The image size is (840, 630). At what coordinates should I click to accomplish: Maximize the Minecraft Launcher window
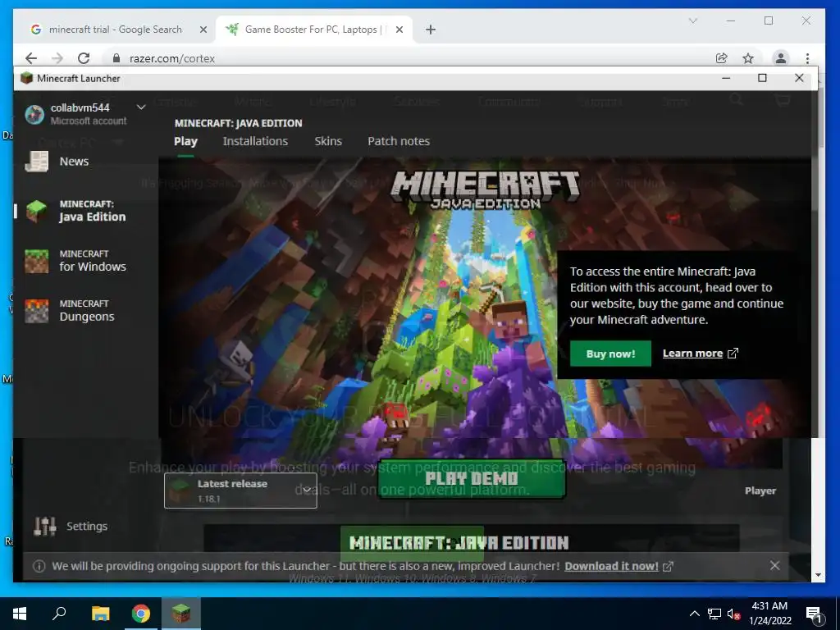[762, 78]
